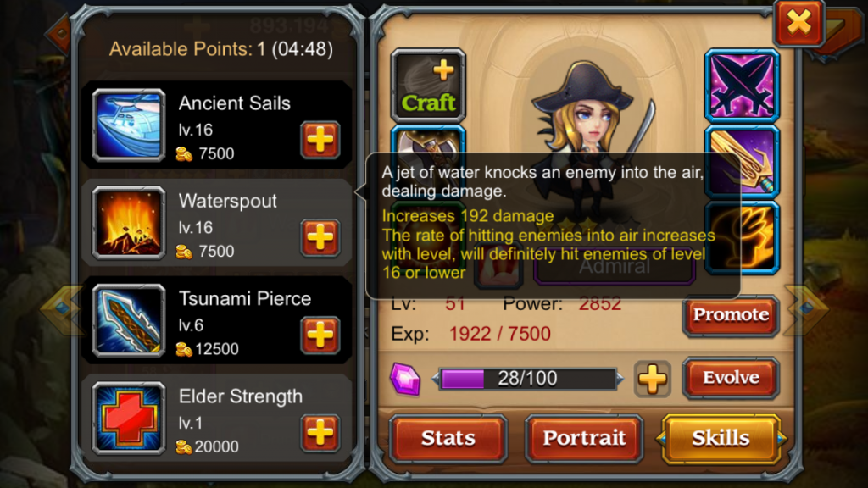
Task: Upgrade Elder Strength with plus button
Action: click(320, 433)
